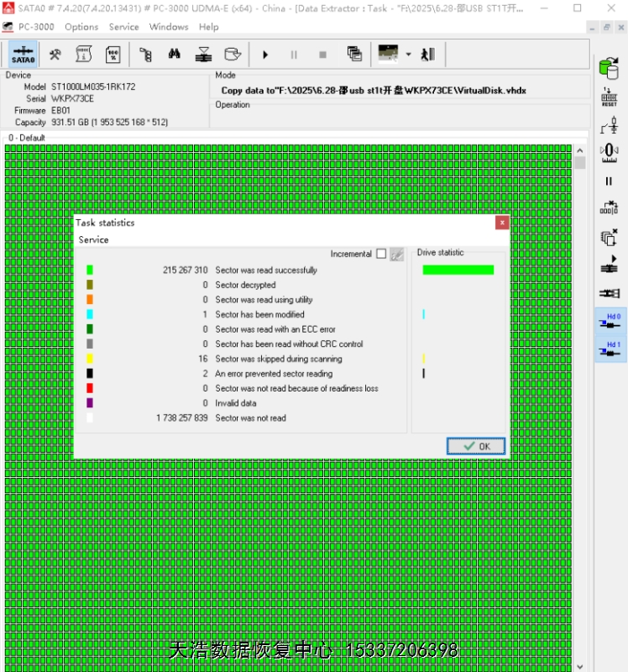Viewport: 628px width, 672px height.
Task: Open dropdown arrow beside the map image icon
Action: click(408, 55)
